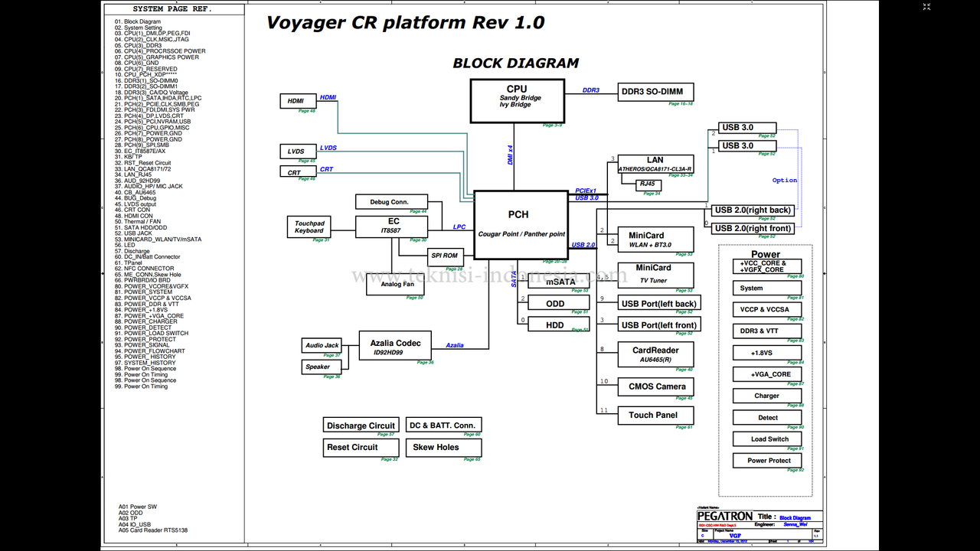Select the Touchpad Keyboard block

(309, 227)
